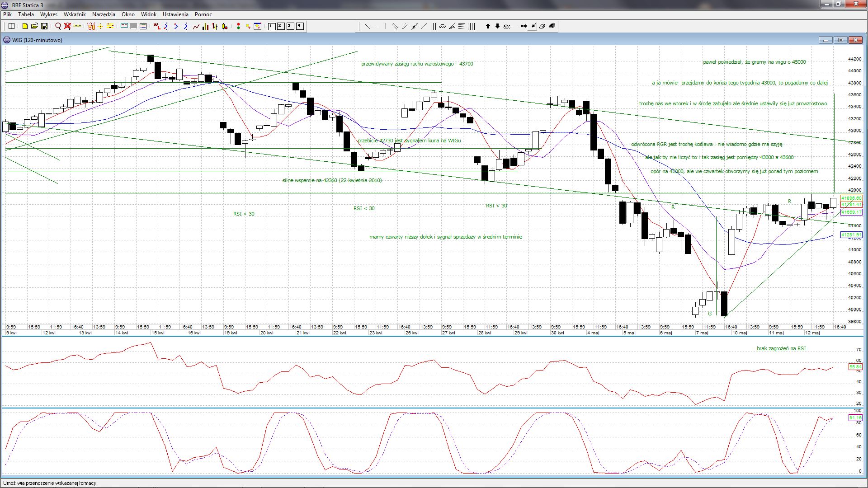Toggle the move formation tool button
Screen dimensions: 868x488
(533, 26)
